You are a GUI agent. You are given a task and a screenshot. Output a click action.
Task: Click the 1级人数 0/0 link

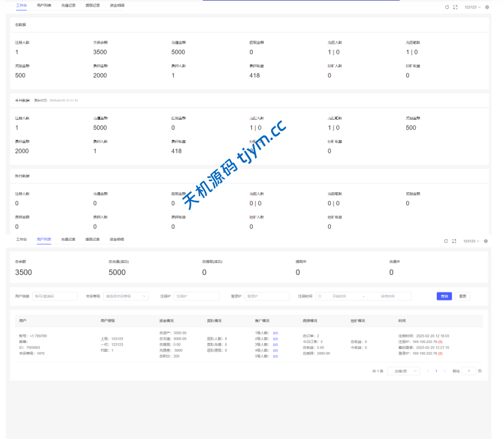(276, 333)
